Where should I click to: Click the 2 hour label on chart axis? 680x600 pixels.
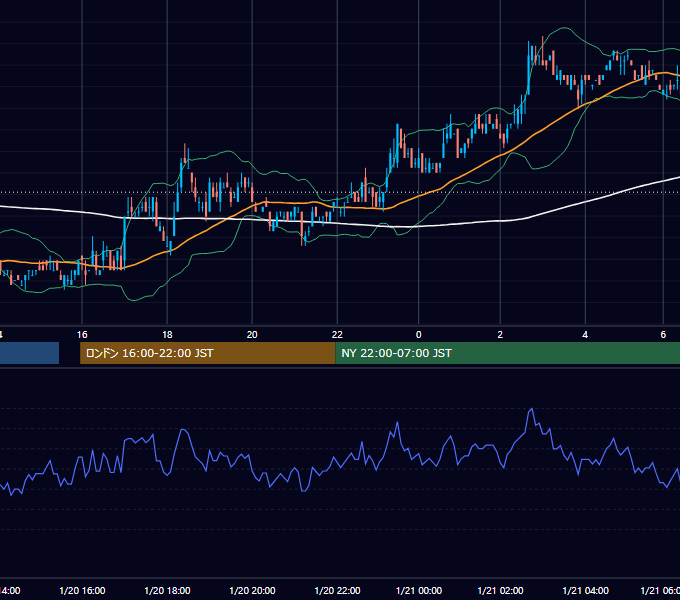[x=500, y=335]
